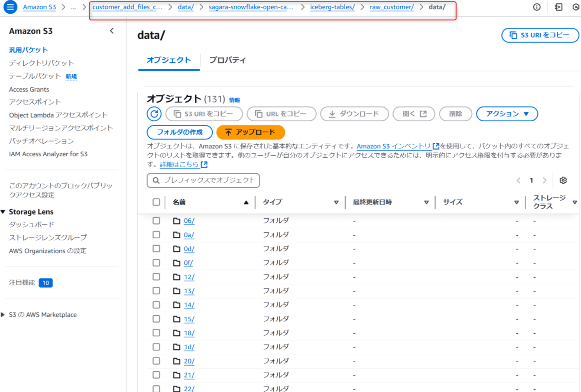Click the info circle icon top right
The image size is (581, 392).
(537, 7)
